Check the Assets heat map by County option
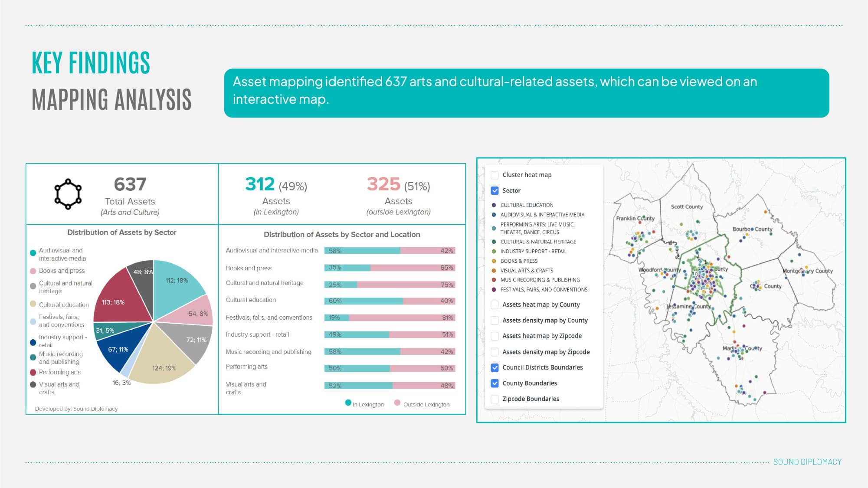This screenshot has width=868, height=488. (x=495, y=305)
